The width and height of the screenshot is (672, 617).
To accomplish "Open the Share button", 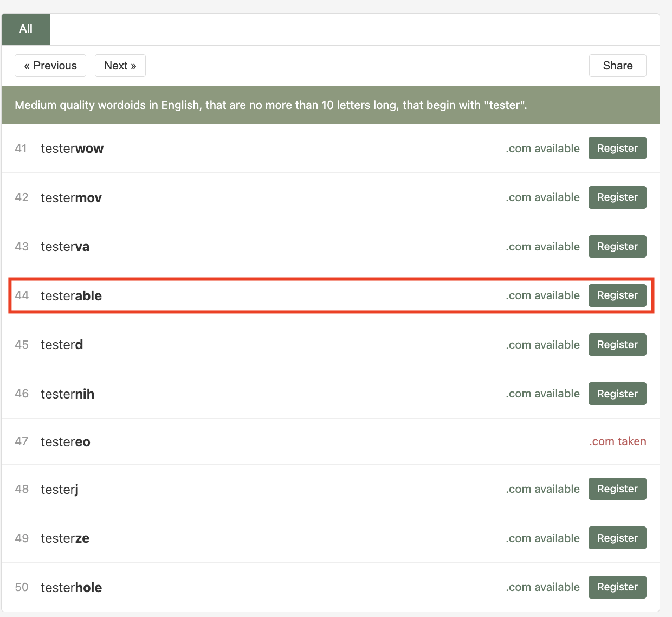I will pyautogui.click(x=618, y=66).
